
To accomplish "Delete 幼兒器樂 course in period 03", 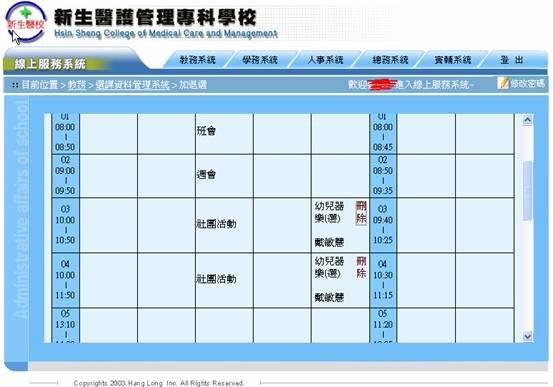I will (x=361, y=212).
